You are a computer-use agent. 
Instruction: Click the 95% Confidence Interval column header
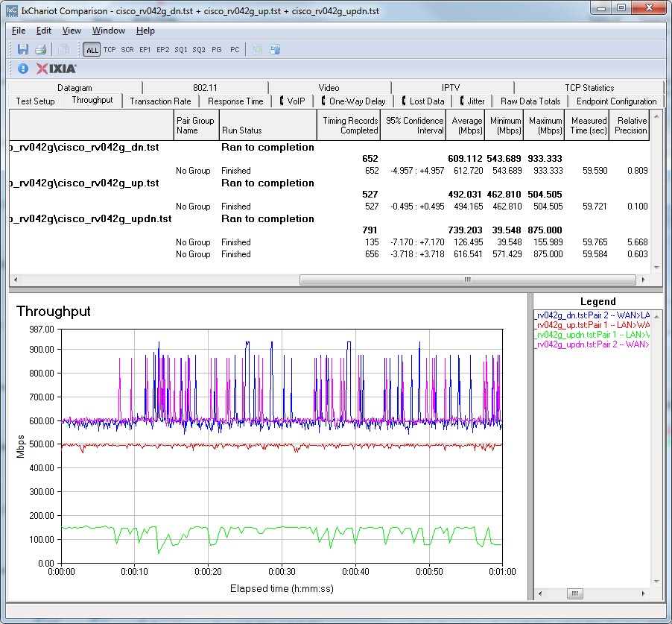coord(413,125)
